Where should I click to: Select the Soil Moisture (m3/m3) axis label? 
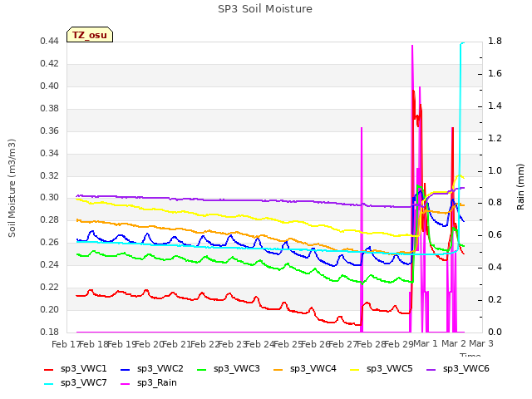[x=12, y=188]
